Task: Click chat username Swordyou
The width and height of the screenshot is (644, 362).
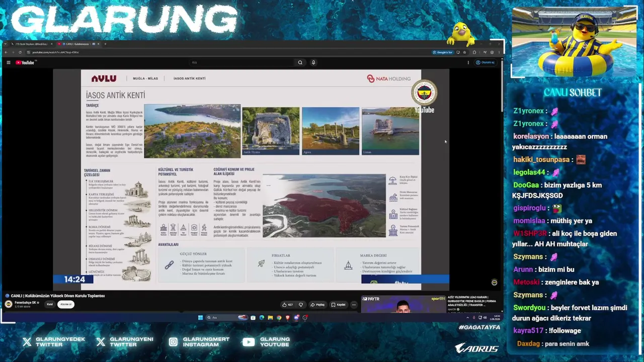Action: 529,308
